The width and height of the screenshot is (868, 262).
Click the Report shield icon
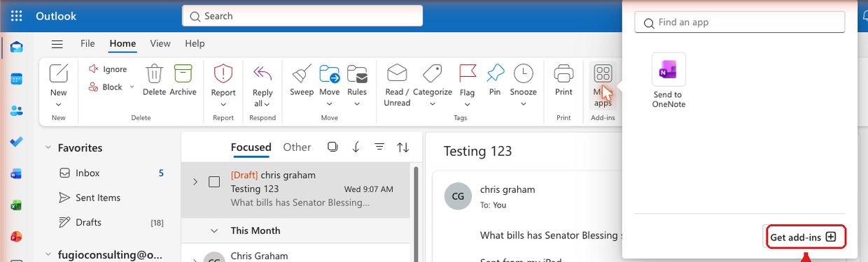pos(223,73)
